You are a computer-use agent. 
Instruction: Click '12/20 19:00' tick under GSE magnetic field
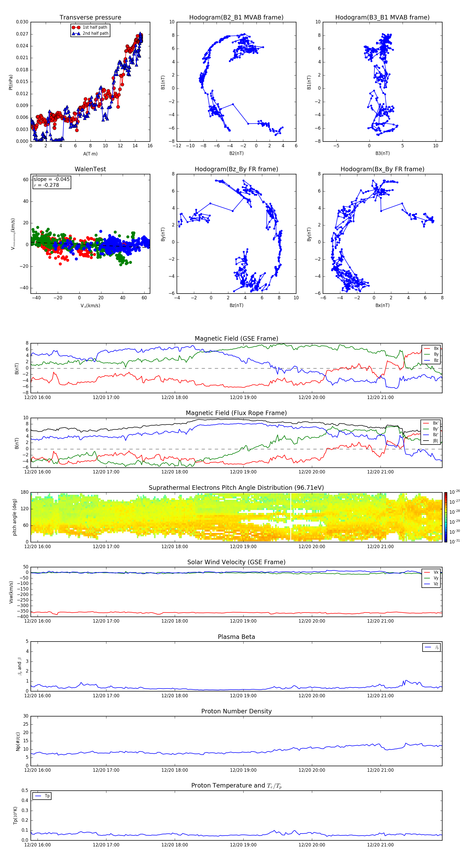(243, 398)
